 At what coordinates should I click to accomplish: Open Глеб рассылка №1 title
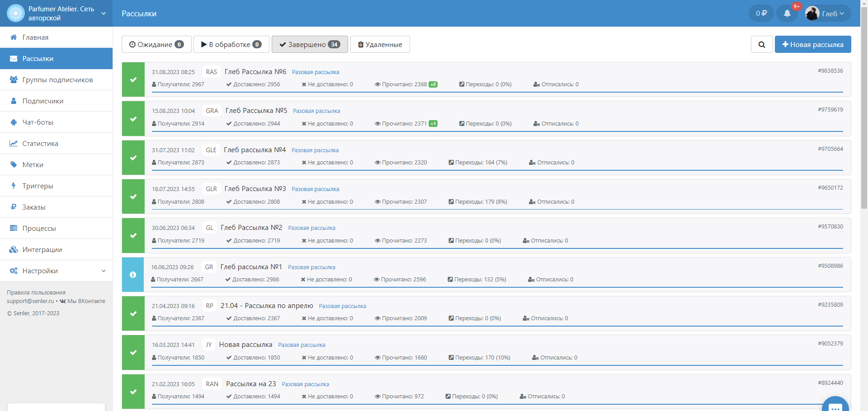(251, 267)
